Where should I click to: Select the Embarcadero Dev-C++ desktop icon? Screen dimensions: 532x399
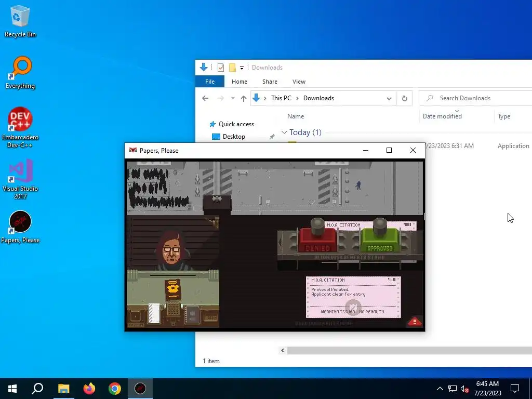[x=20, y=128]
